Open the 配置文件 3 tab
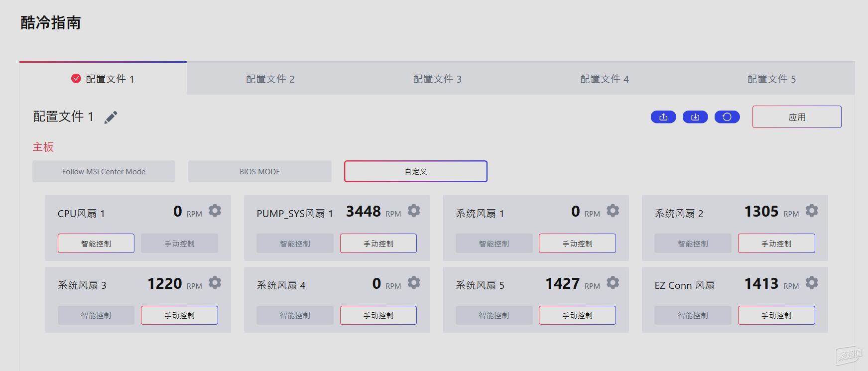 click(x=437, y=79)
